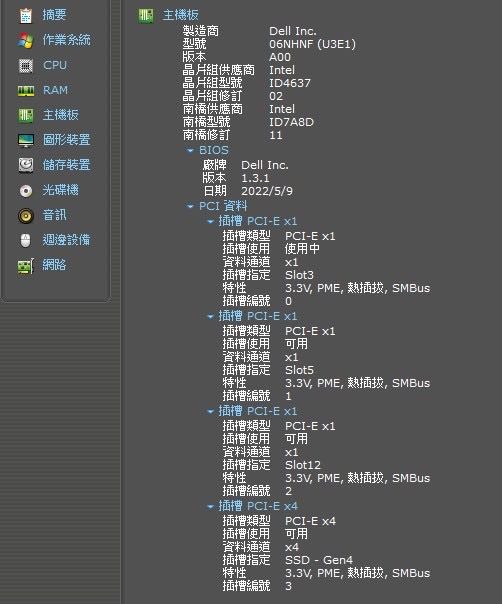This screenshot has width=502, height=604.
Task: Click the motherboard icon beside 主機板 heading
Action: point(146,16)
